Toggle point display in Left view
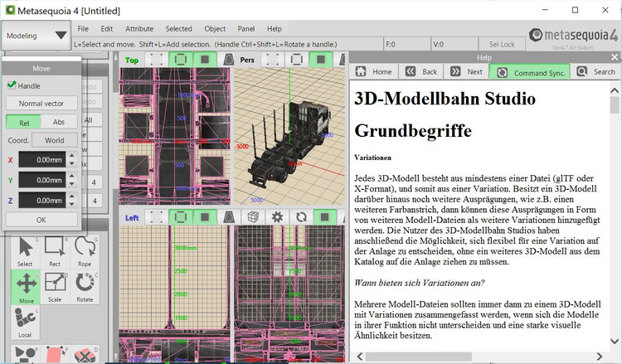Viewport: 622px width, 364px height. pyautogui.click(x=156, y=217)
